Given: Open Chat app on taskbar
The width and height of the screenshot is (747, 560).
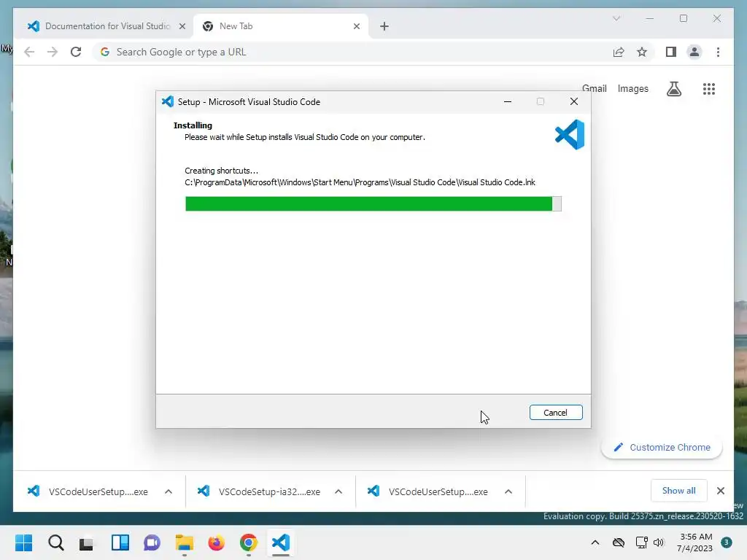Looking at the screenshot, I should pyautogui.click(x=152, y=542).
